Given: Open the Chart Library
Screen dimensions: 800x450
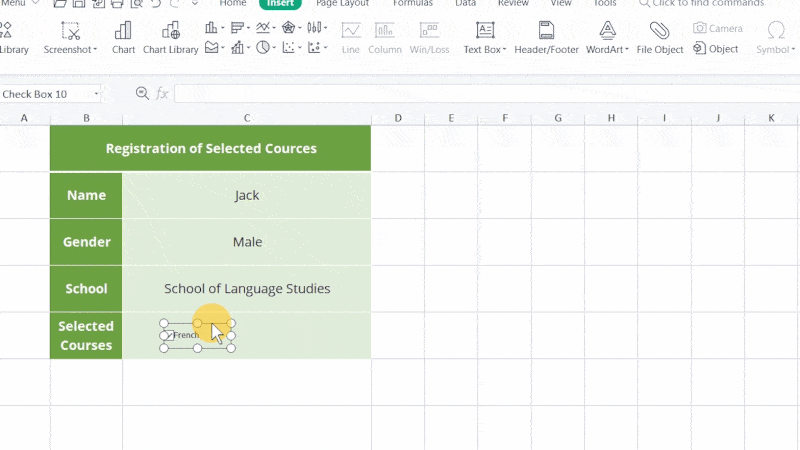Looking at the screenshot, I should [170, 37].
